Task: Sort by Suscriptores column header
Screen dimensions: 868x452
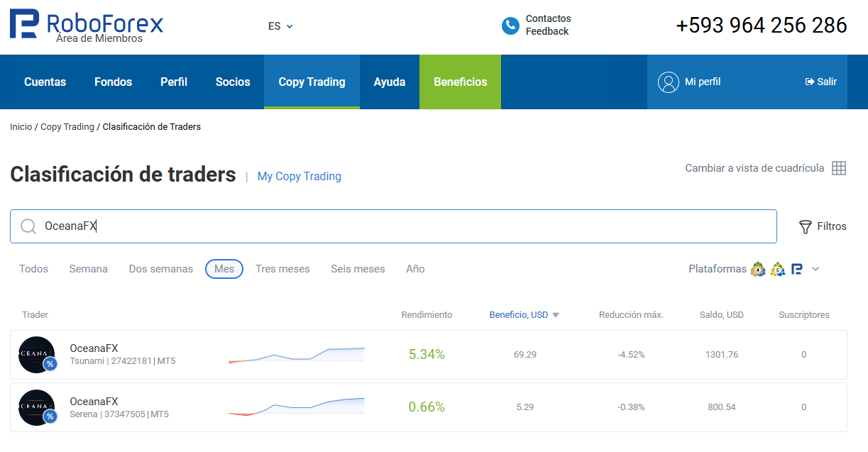Action: pos(804,315)
